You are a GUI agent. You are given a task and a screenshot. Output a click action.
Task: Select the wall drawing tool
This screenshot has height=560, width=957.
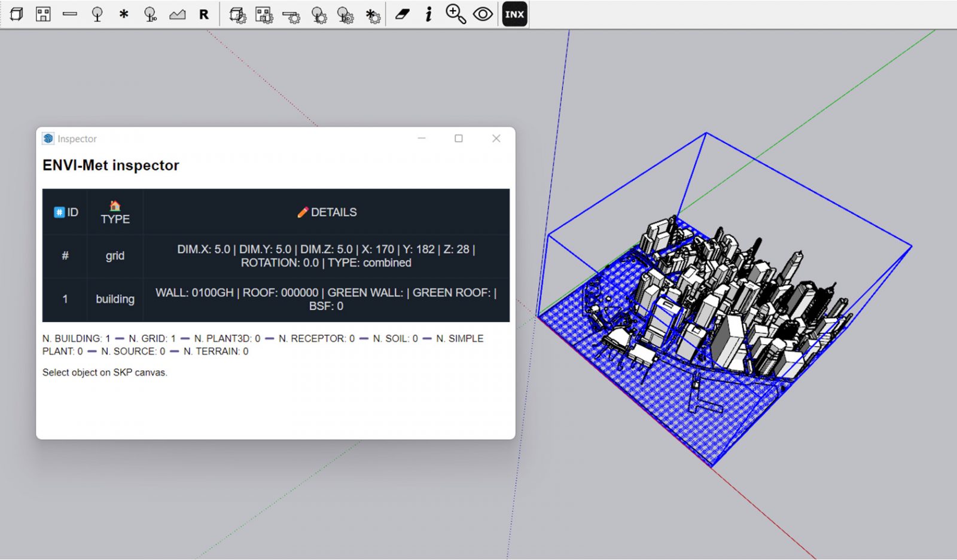71,14
